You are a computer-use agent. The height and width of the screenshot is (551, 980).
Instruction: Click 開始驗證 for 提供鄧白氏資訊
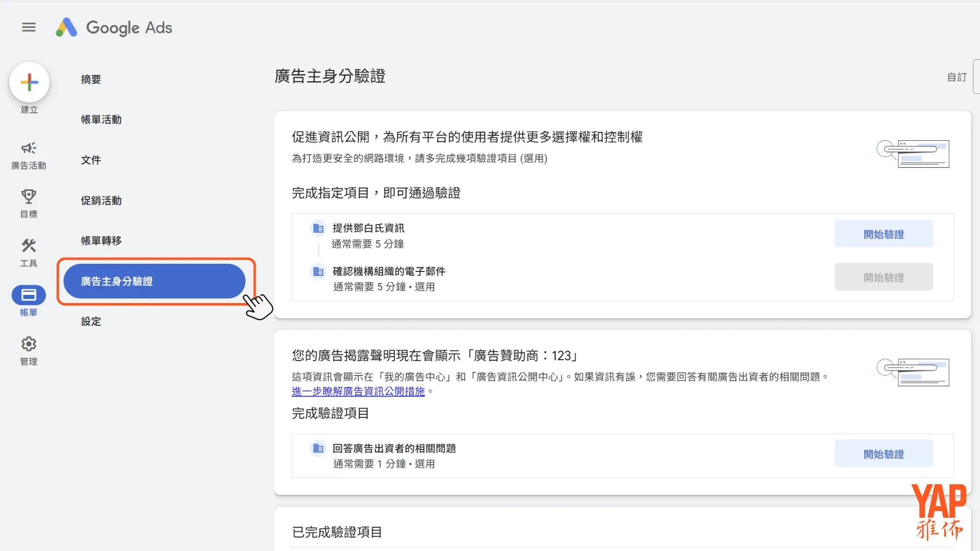pyautogui.click(x=884, y=234)
